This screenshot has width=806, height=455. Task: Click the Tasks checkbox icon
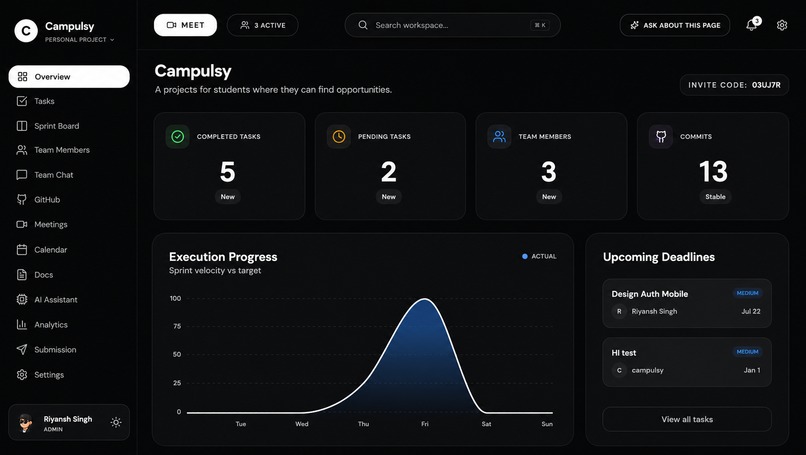click(x=22, y=101)
